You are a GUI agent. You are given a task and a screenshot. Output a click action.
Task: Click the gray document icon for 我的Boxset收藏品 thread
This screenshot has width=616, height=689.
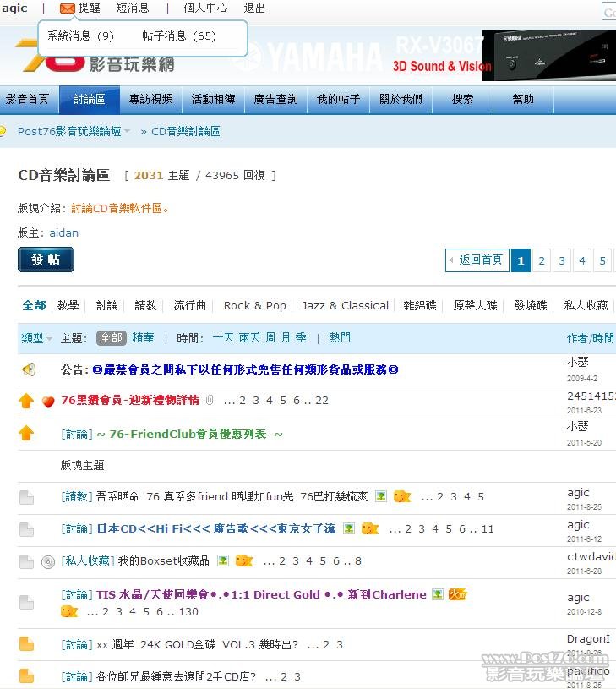pyautogui.click(x=27, y=561)
